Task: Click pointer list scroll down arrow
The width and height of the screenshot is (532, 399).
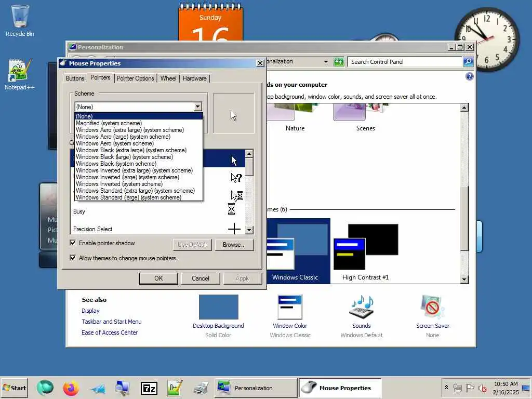Action: click(249, 230)
